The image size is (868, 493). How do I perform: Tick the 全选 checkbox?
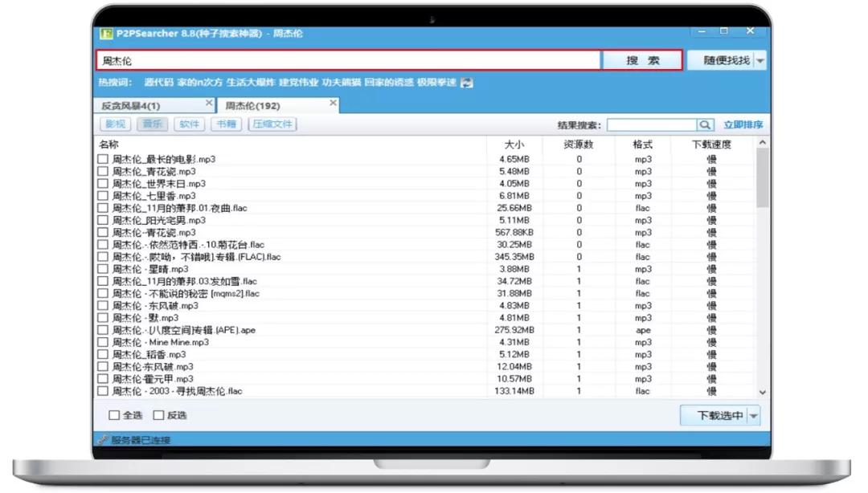point(115,415)
